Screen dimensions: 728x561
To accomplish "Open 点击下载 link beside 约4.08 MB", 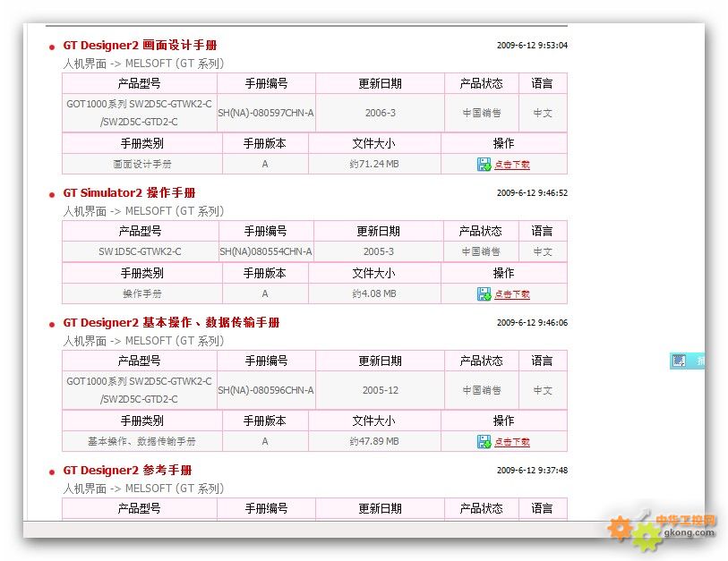I will (x=511, y=294).
